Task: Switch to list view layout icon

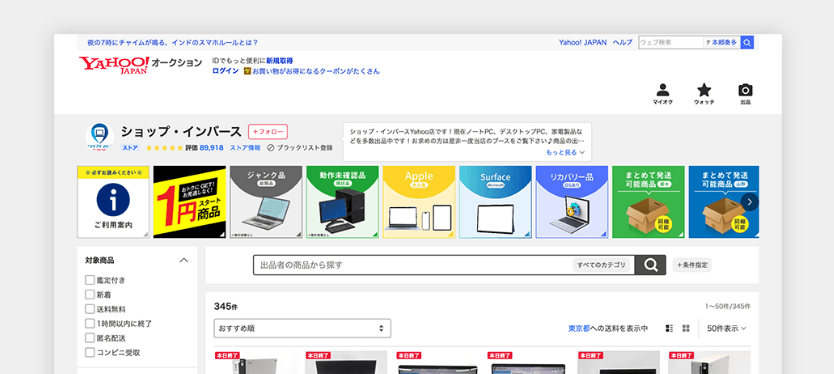Action: click(x=670, y=328)
